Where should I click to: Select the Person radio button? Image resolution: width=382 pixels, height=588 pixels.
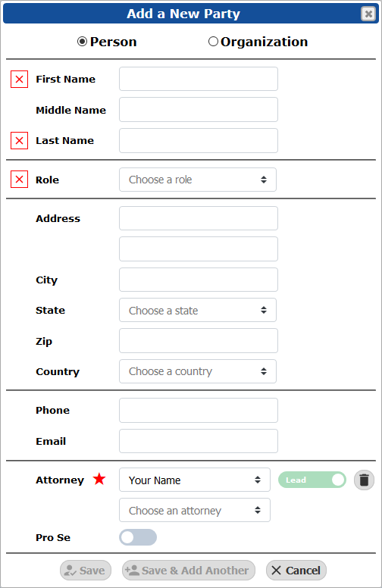pos(82,41)
